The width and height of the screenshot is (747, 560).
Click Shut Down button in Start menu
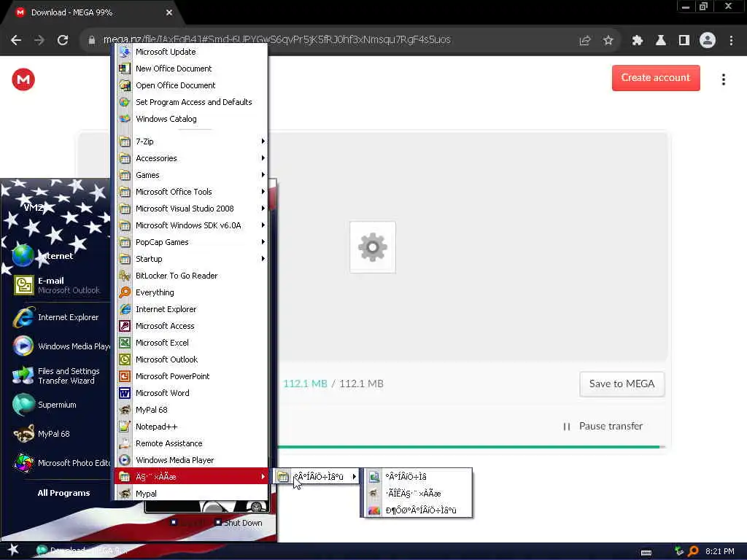coord(239,523)
